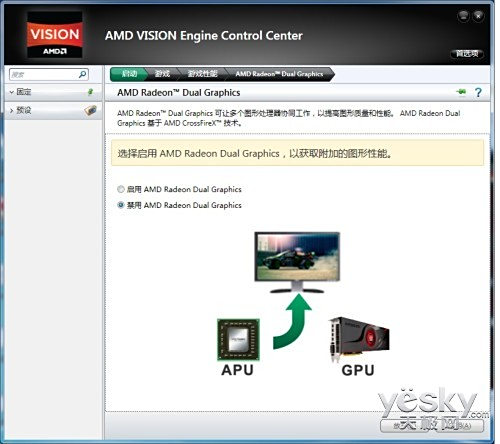500x444 pixels.
Task: Click the VISION AMD logo
Action: [55, 35]
